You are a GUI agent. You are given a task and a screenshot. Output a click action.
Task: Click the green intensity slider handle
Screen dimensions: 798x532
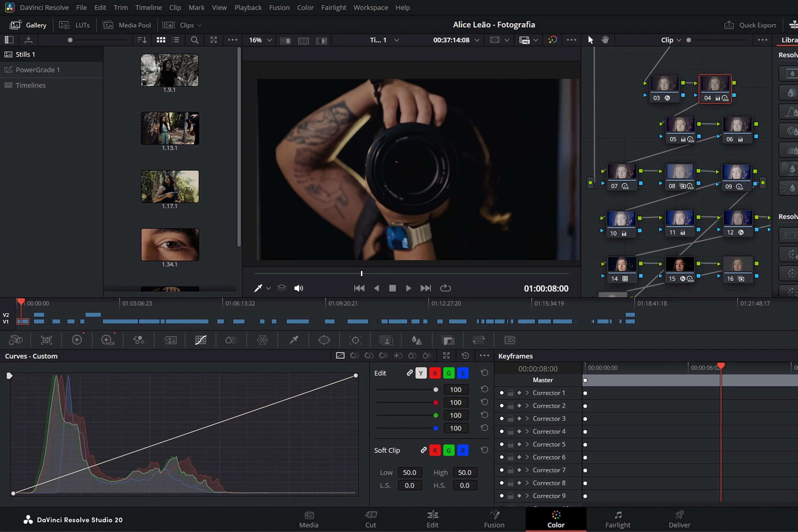tap(436, 415)
